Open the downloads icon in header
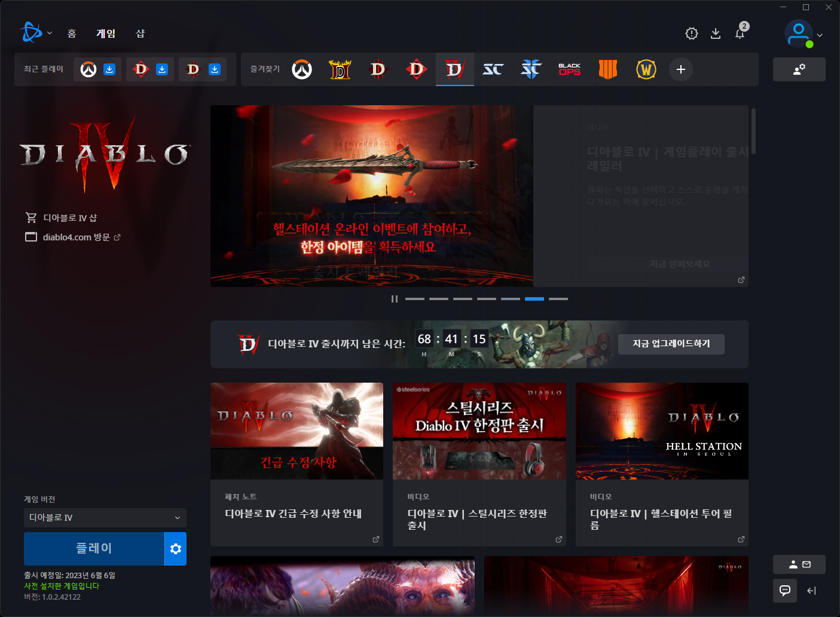This screenshot has width=840, height=617. click(x=716, y=33)
